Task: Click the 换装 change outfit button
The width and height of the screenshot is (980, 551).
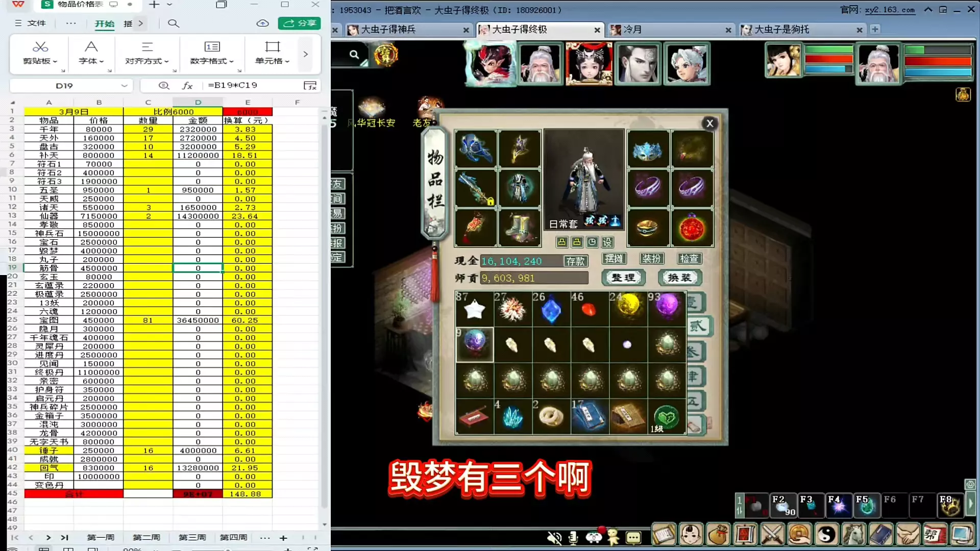Action: click(x=680, y=278)
